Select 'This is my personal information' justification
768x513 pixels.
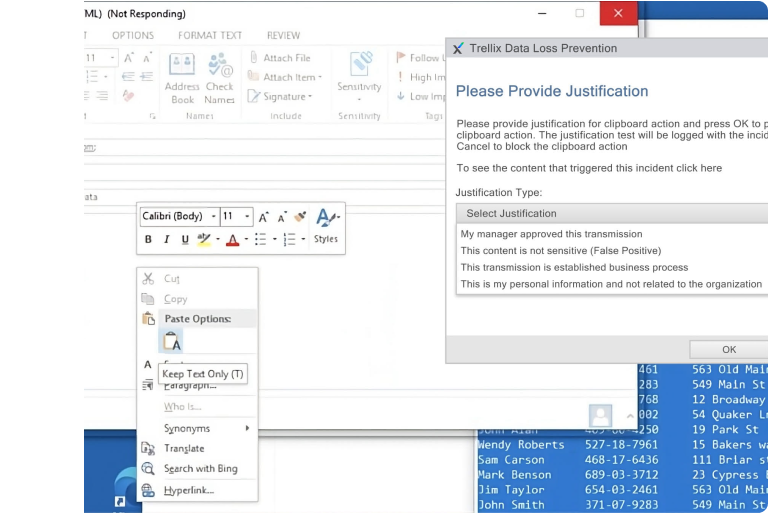611,284
